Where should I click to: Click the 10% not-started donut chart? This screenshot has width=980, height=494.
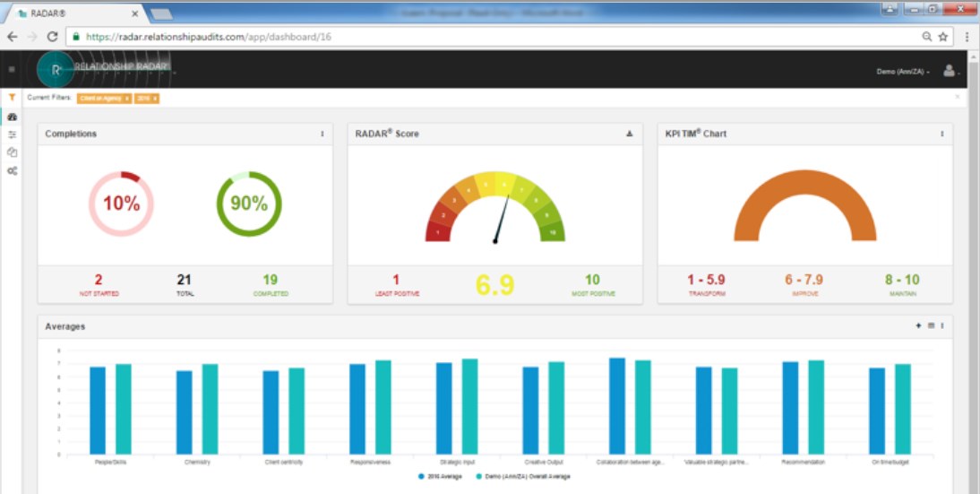pos(121,204)
